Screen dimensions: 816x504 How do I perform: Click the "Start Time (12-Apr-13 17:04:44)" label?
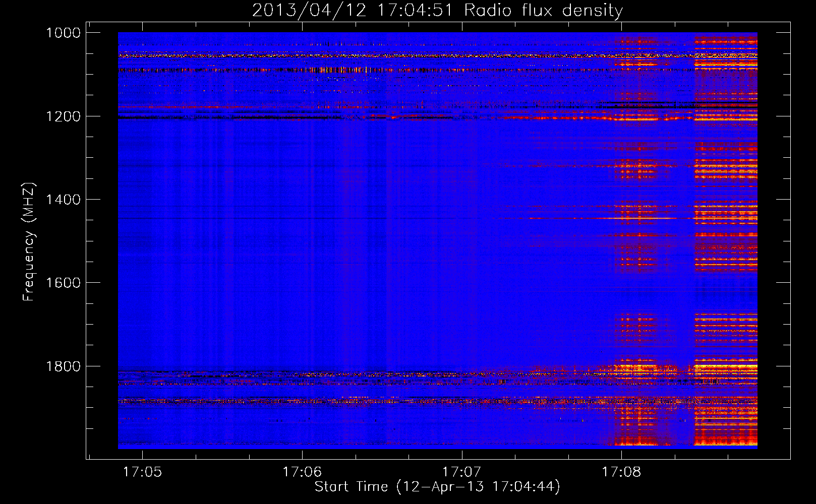coord(437,487)
